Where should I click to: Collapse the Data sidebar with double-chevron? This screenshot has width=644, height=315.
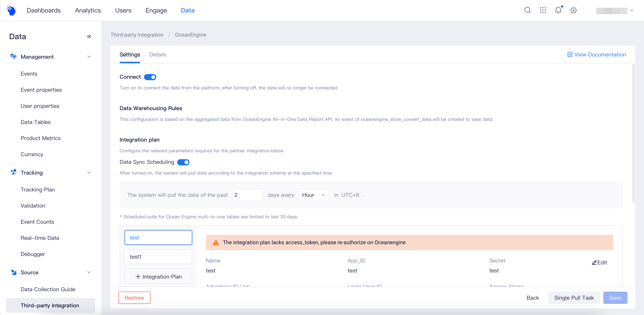[89, 36]
